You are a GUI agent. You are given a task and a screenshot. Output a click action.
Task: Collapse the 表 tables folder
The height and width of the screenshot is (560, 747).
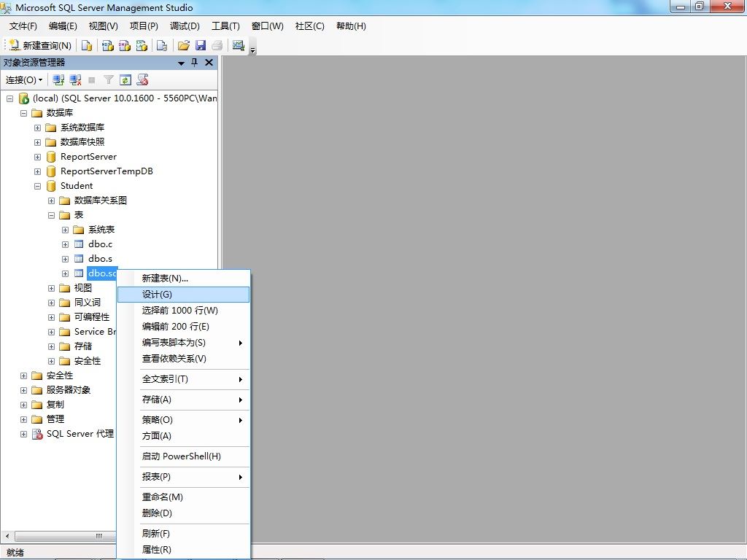(52, 215)
